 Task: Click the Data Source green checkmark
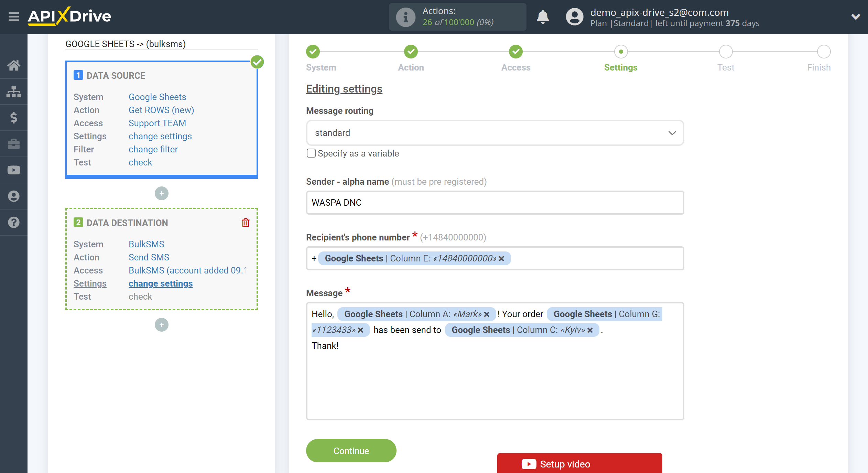pyautogui.click(x=257, y=62)
